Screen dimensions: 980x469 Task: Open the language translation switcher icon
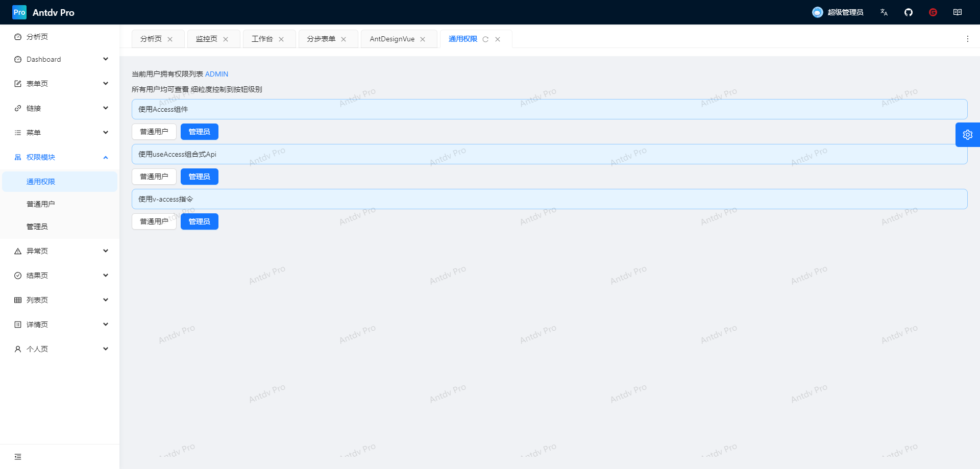[x=884, y=12]
